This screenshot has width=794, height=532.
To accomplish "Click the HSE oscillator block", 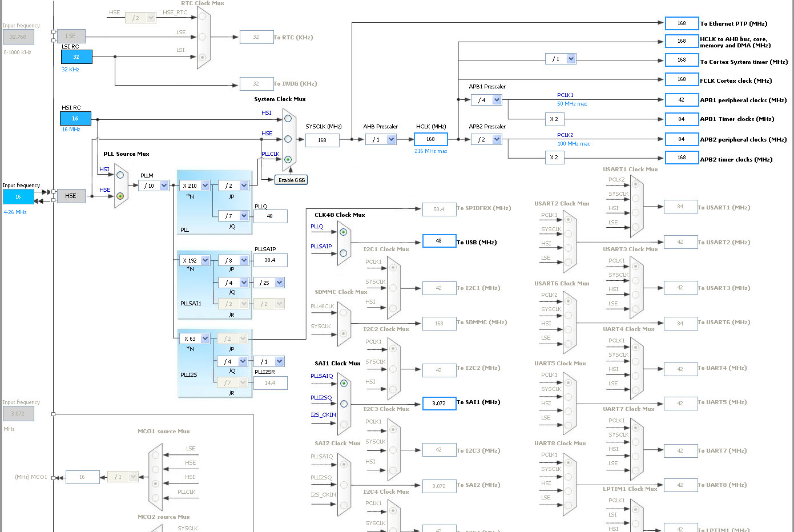I will 71,196.
